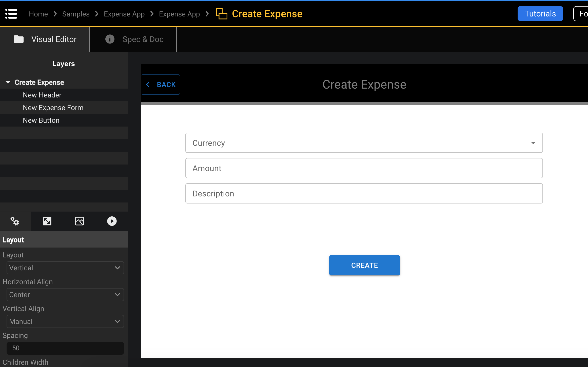588x367 pixels.
Task: Open the Horizontal Align dropdown
Action: [65, 295]
